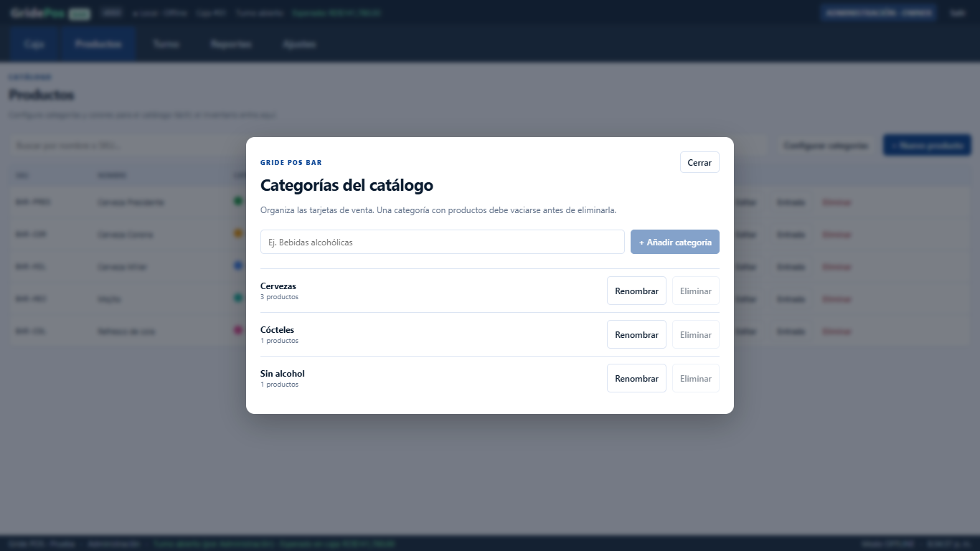Select the Sin alcohol category name
980x551 pixels.
pos(283,374)
